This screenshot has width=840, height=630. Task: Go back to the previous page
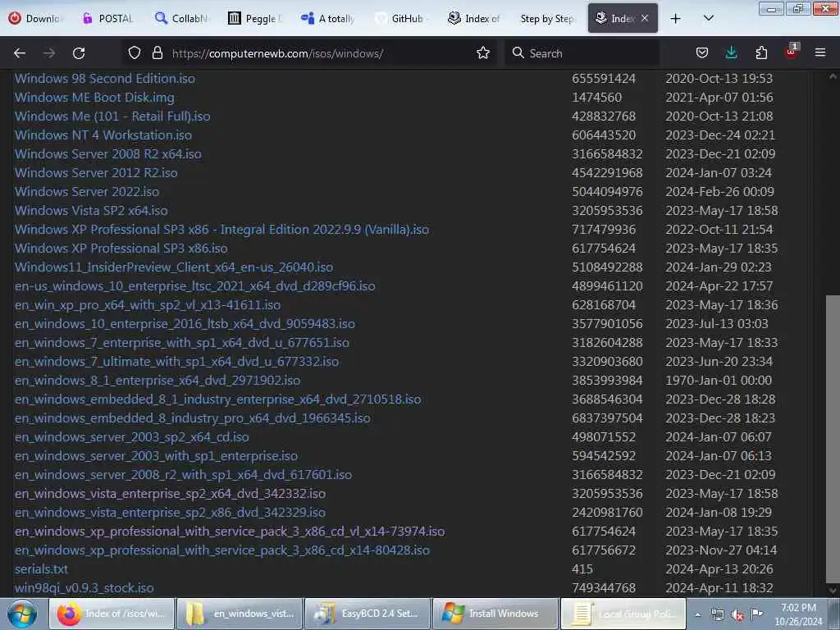pos(20,53)
